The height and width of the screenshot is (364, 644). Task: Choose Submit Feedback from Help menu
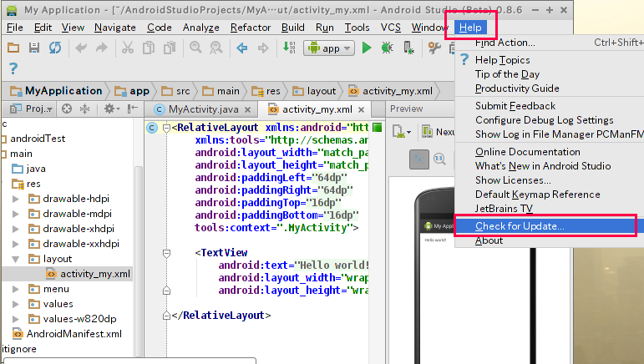(x=549, y=106)
